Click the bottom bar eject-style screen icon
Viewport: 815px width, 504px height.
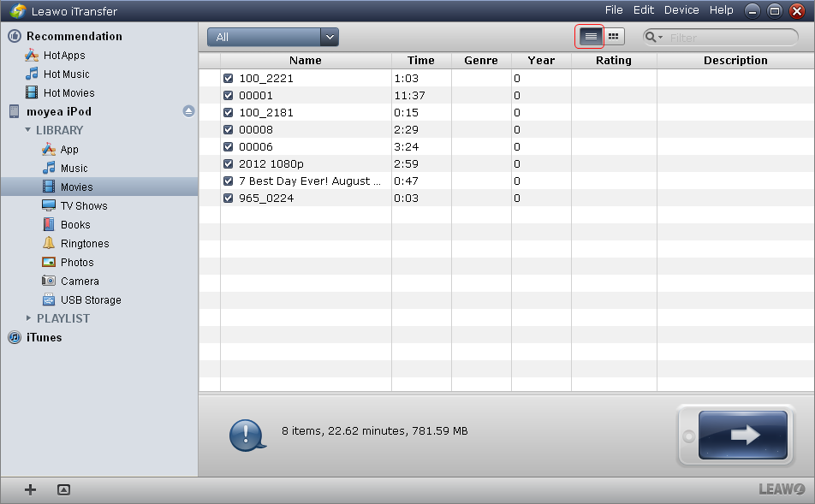coord(63,489)
